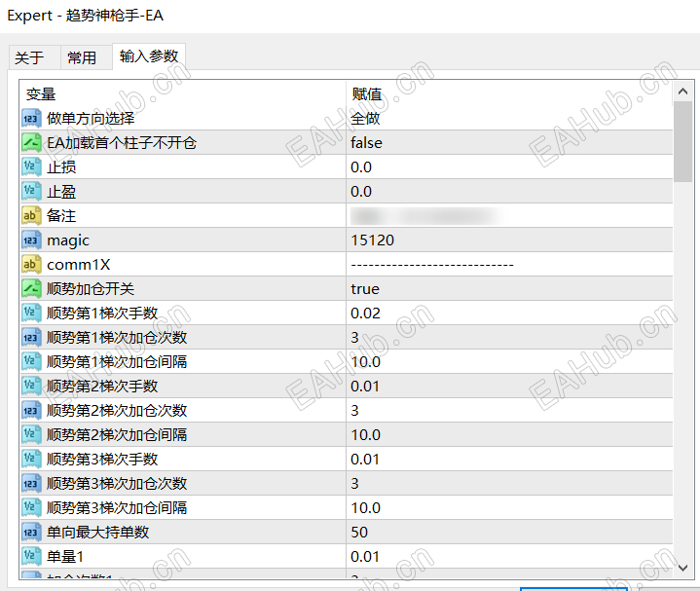Image resolution: width=700 pixels, height=591 pixels.
Task: Edit 顺势第1梯次手数 value 0.02
Action: coord(509,313)
